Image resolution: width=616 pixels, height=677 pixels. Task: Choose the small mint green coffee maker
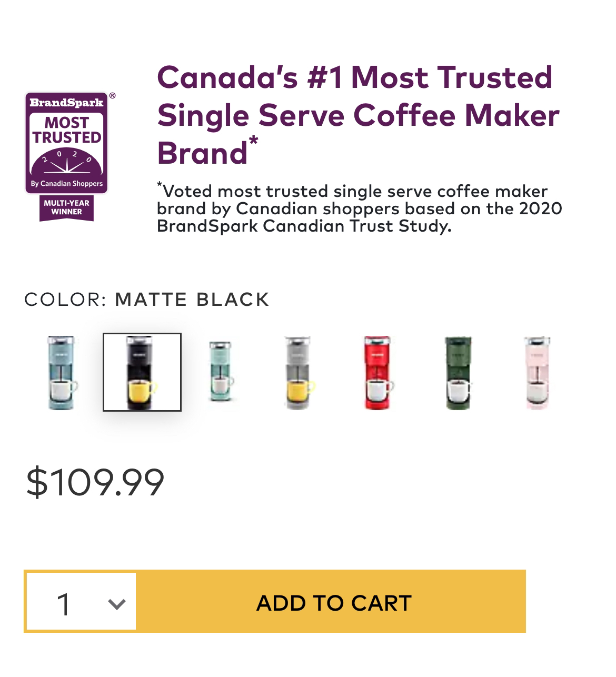pos(221,371)
